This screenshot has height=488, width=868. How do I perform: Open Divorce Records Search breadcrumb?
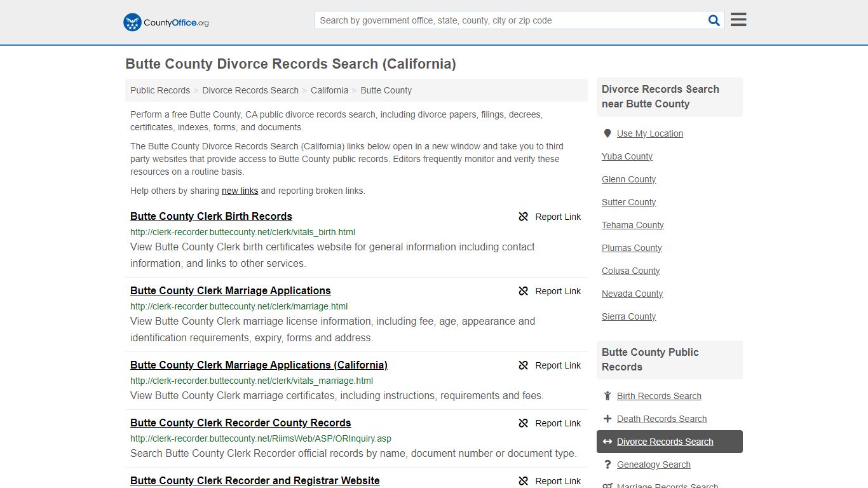(x=250, y=90)
